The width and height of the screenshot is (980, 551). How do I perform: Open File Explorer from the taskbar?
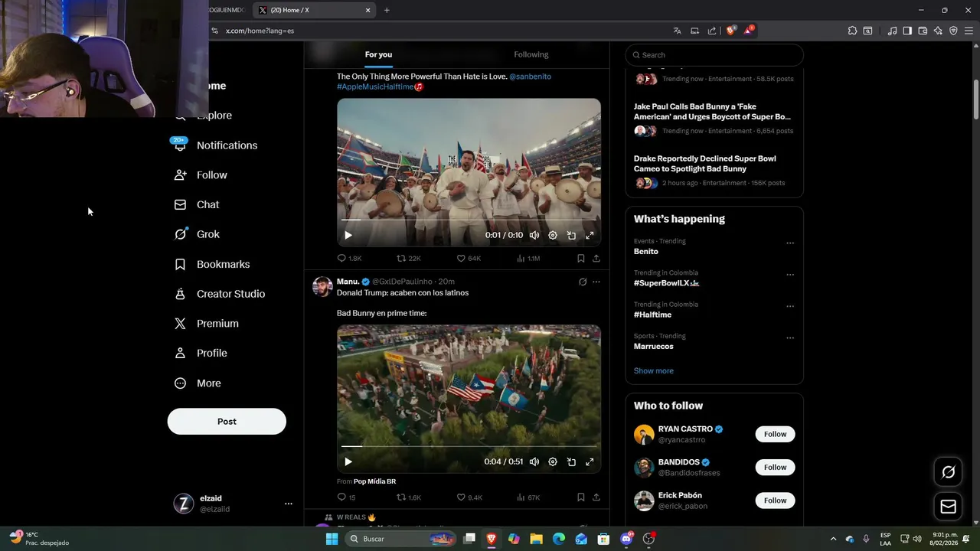537,539
